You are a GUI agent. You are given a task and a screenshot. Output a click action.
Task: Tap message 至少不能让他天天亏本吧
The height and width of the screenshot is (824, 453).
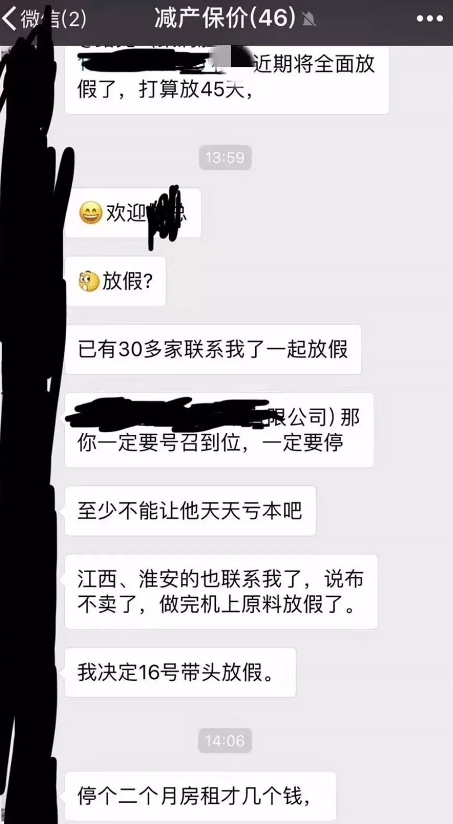click(x=190, y=511)
